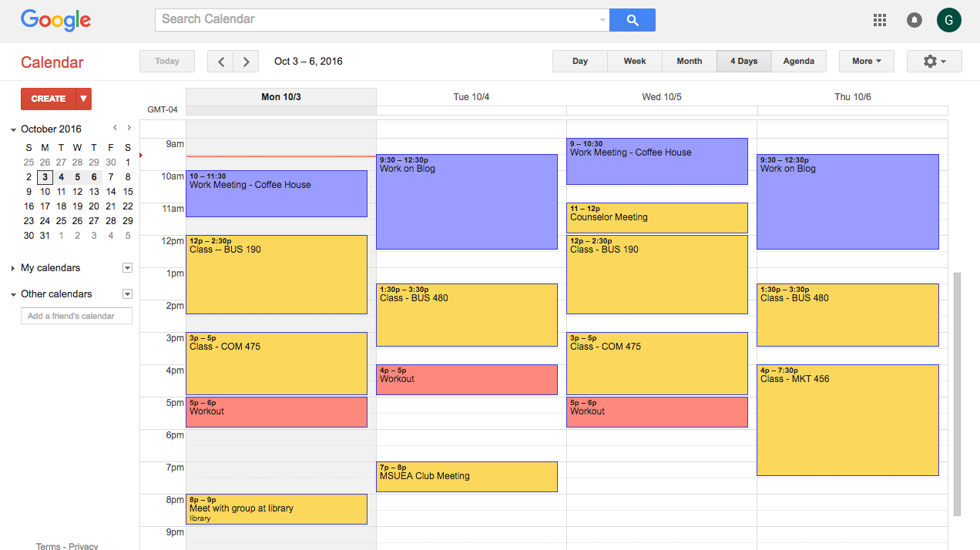The height and width of the screenshot is (550, 980).
Task: Open Other calendars options dropdown
Action: [127, 294]
